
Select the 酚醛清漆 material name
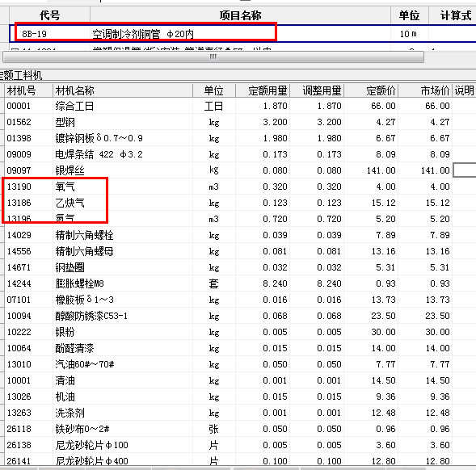point(74,348)
